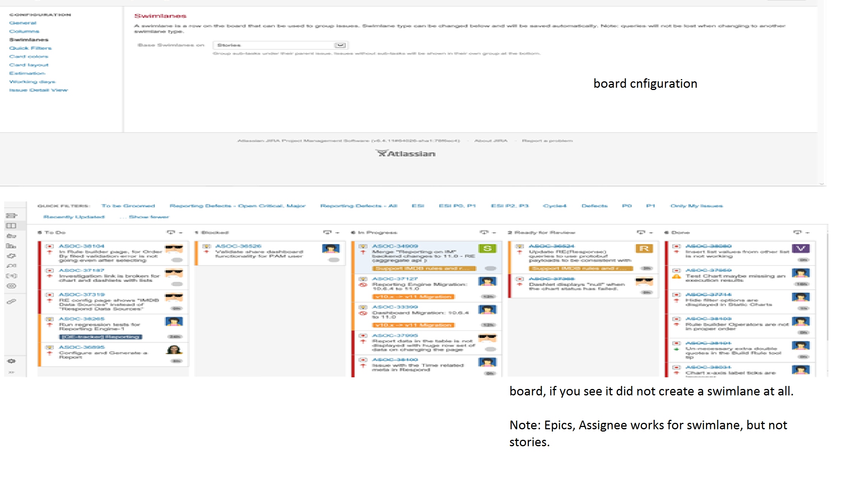Viewport: 868px width, 488px height.
Task: Click the link icon in sidebar
Action: click(x=11, y=302)
